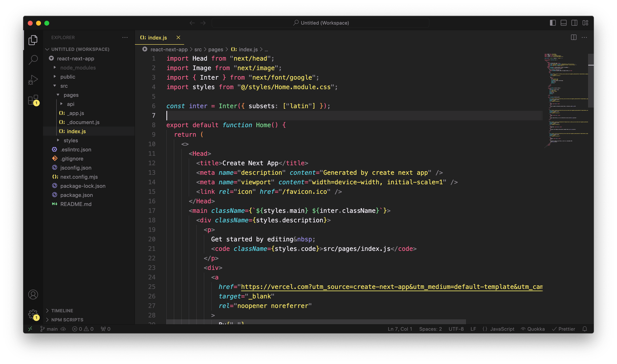Image resolution: width=617 pixels, height=364 pixels.
Task: Go back with the navigation arrow
Action: tap(192, 23)
